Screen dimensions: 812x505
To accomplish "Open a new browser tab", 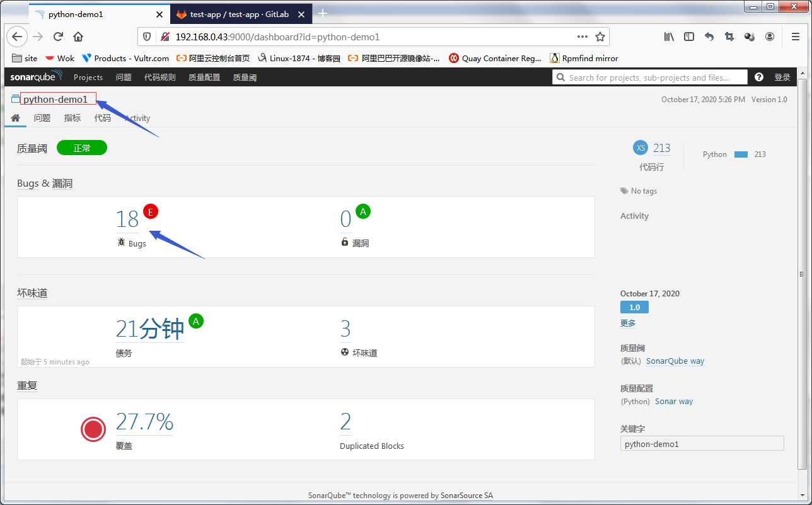I will [x=323, y=13].
